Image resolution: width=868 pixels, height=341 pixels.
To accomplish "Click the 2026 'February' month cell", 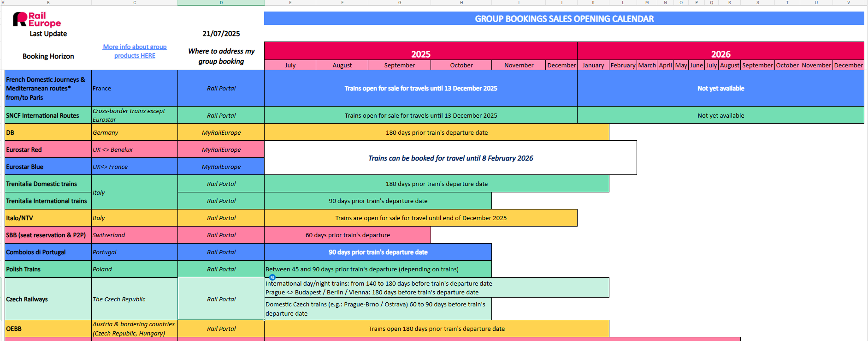I will click(x=623, y=65).
